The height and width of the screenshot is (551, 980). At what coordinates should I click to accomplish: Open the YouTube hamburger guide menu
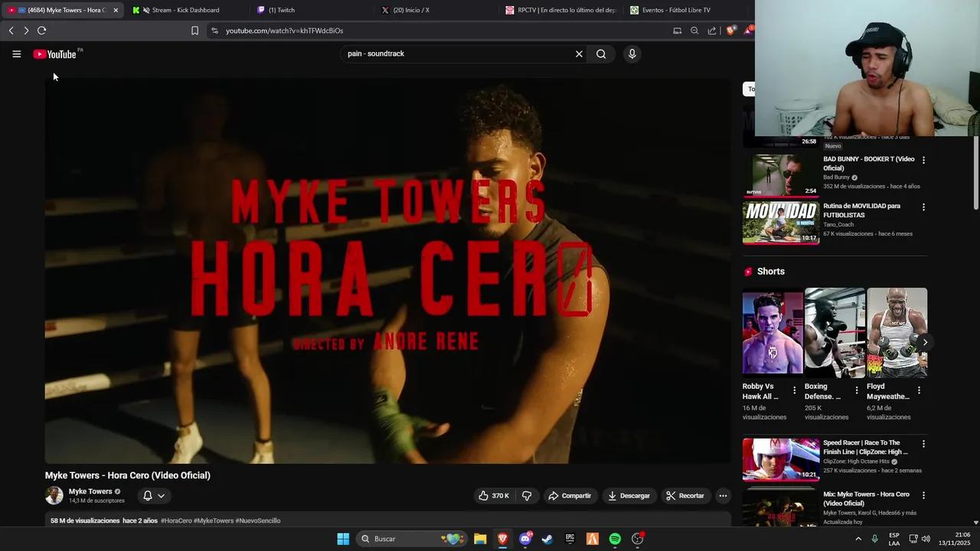[16, 54]
